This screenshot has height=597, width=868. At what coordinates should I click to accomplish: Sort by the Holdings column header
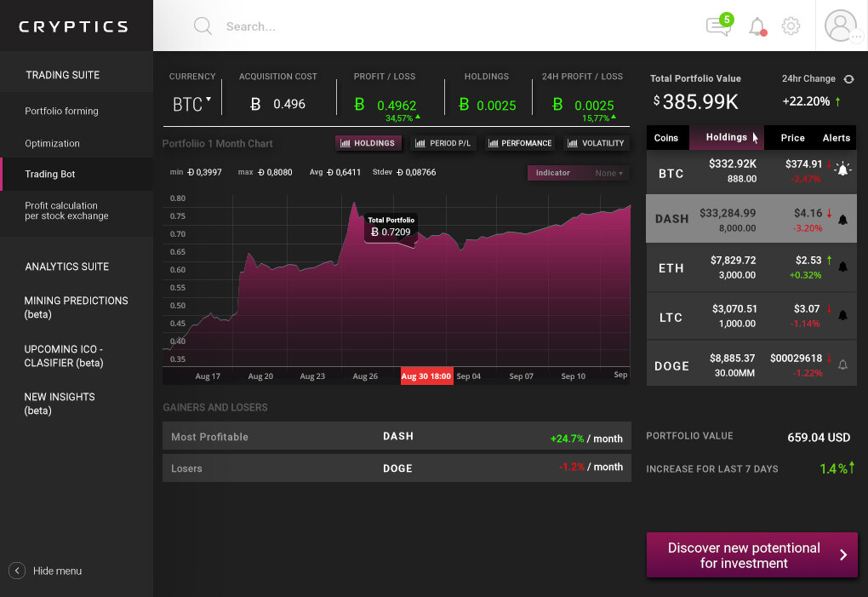click(726, 137)
